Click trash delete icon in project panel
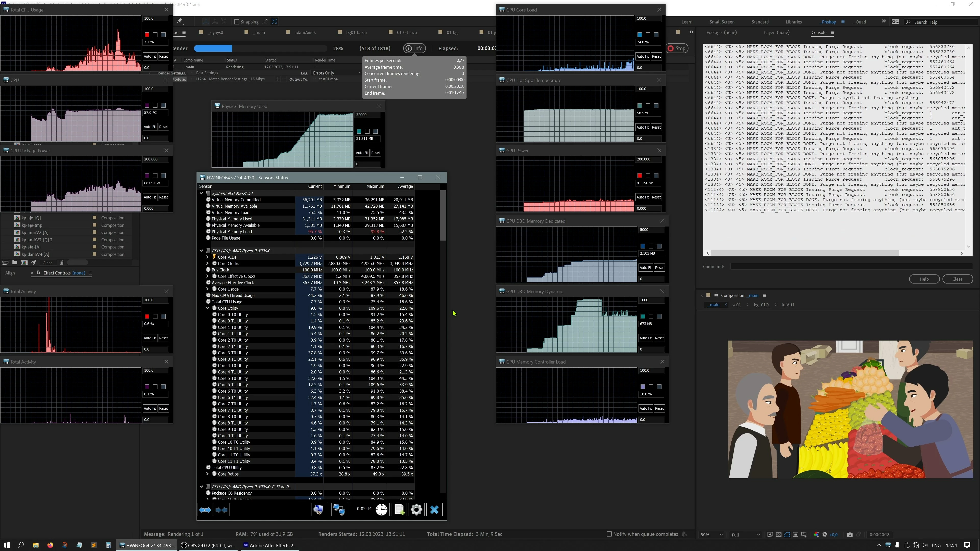The image size is (980, 551). click(61, 262)
